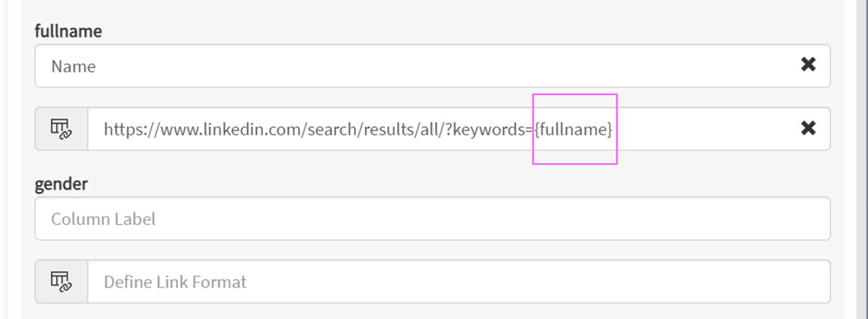Select the gender field heading
The width and height of the screenshot is (868, 319).
(x=61, y=184)
